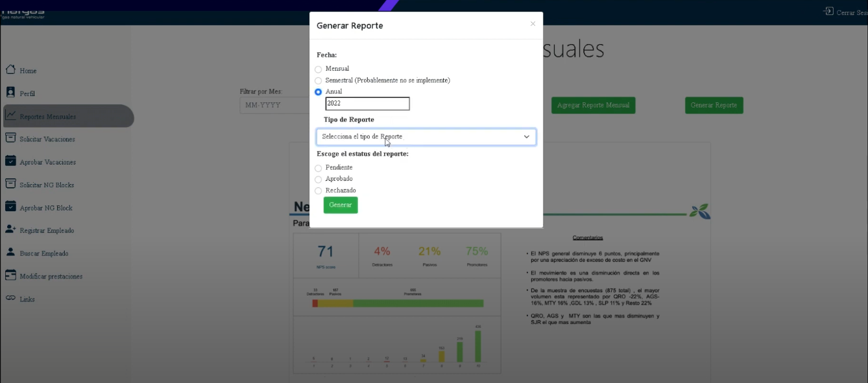Click the Aprobar Vacaciones check icon
This screenshot has height=383, width=868.
pyautogui.click(x=10, y=161)
